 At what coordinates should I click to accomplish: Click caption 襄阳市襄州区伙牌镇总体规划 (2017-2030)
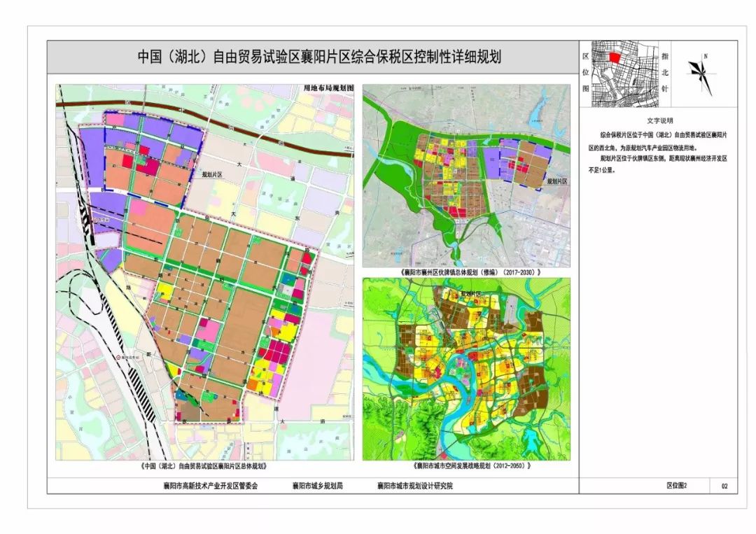(466, 272)
